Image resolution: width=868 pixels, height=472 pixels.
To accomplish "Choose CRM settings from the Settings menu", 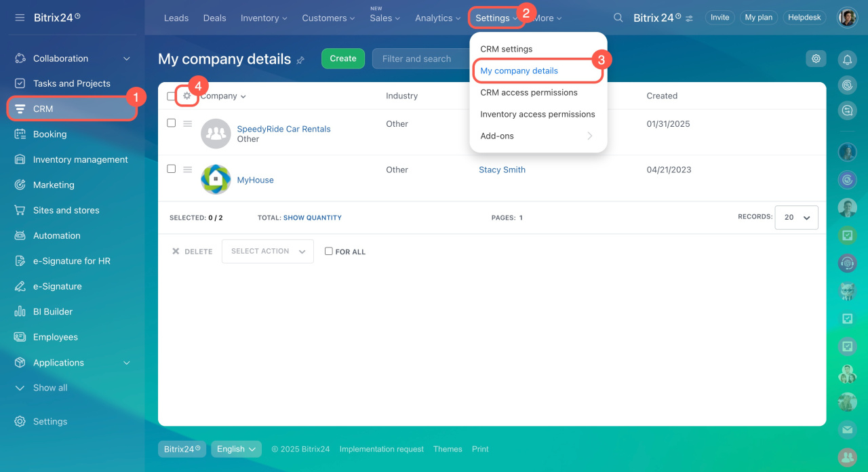I will click(507, 49).
